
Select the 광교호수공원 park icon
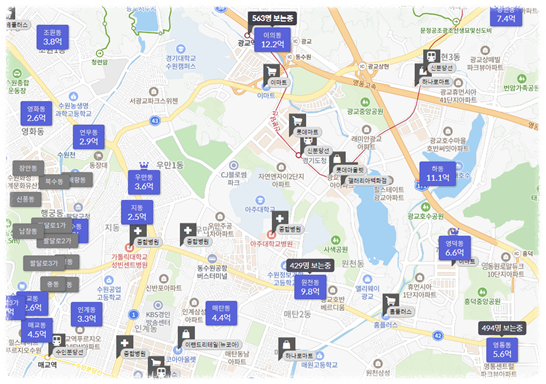(x=425, y=207)
